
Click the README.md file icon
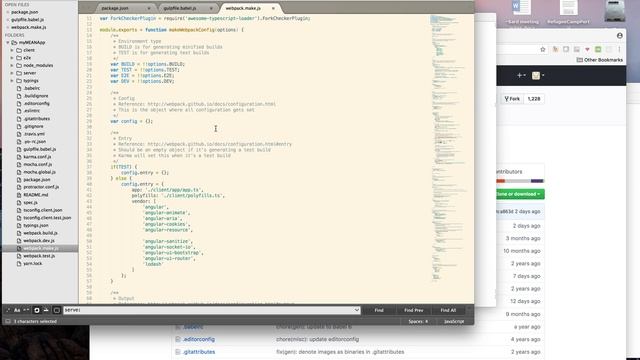pos(19,195)
